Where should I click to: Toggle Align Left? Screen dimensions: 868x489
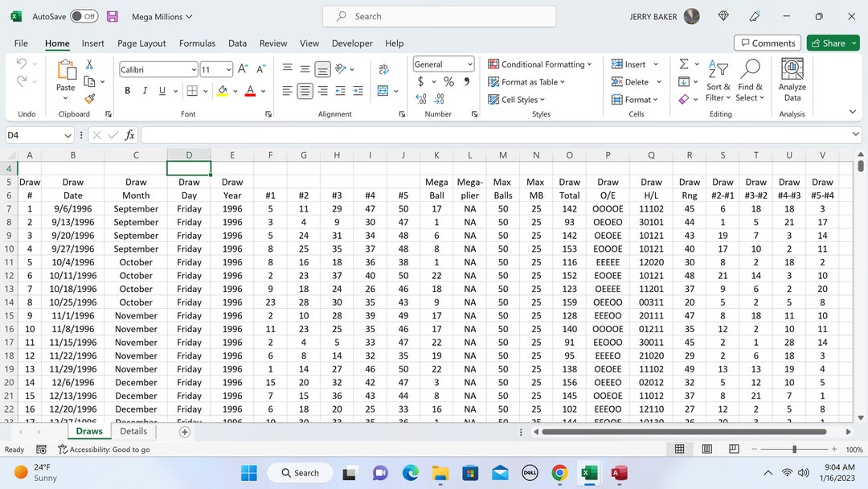pyautogui.click(x=287, y=91)
